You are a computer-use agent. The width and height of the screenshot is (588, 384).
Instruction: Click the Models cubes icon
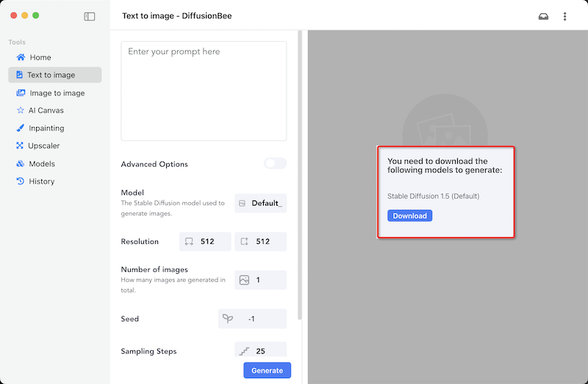click(21, 163)
